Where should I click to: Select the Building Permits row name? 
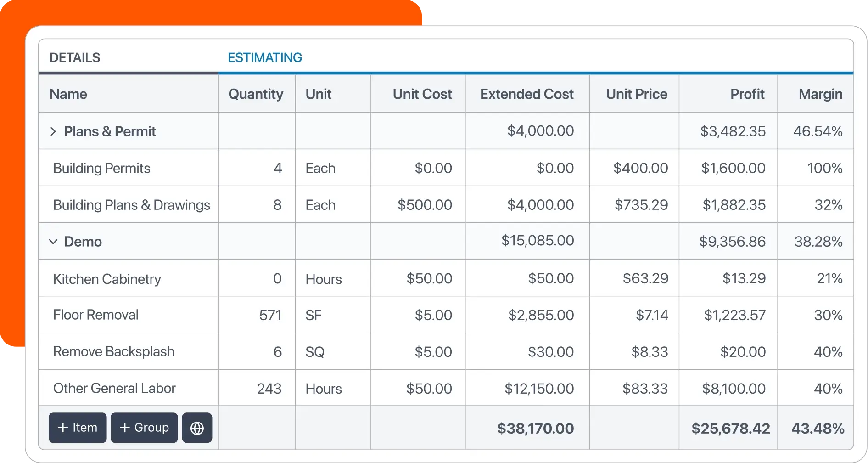point(102,168)
